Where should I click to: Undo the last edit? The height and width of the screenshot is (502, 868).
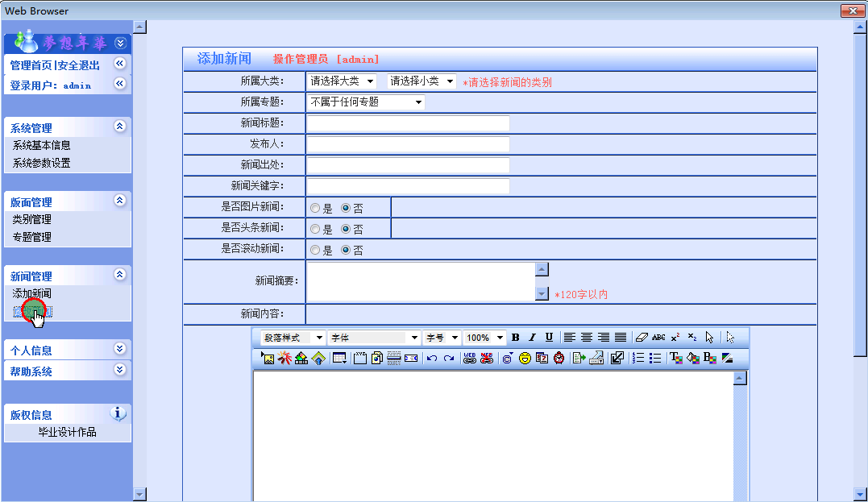tap(432, 358)
